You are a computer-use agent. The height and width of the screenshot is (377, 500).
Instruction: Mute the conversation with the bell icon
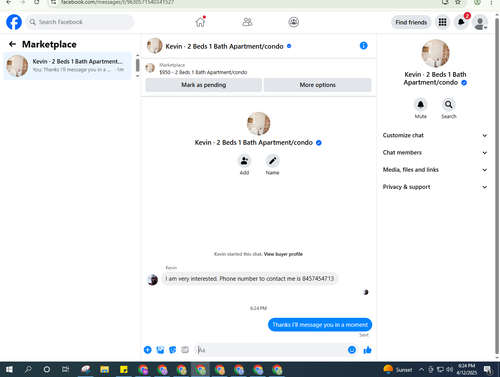coord(420,105)
